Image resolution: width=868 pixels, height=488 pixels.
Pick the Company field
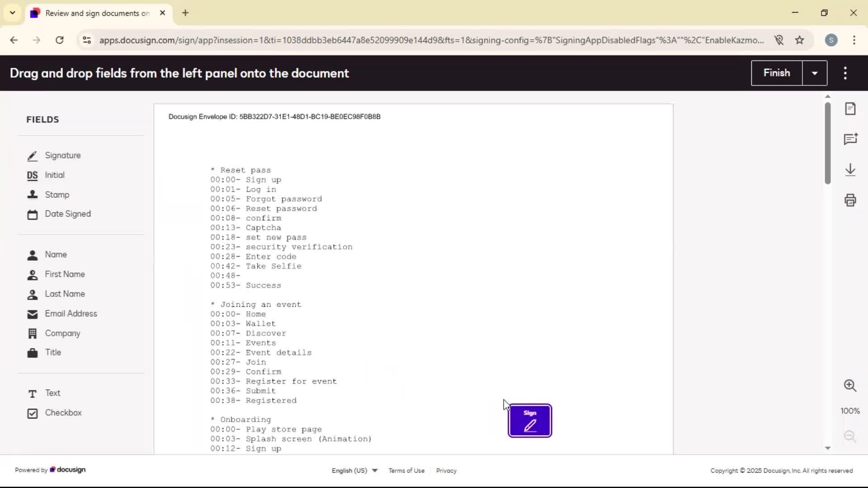[x=53, y=333]
